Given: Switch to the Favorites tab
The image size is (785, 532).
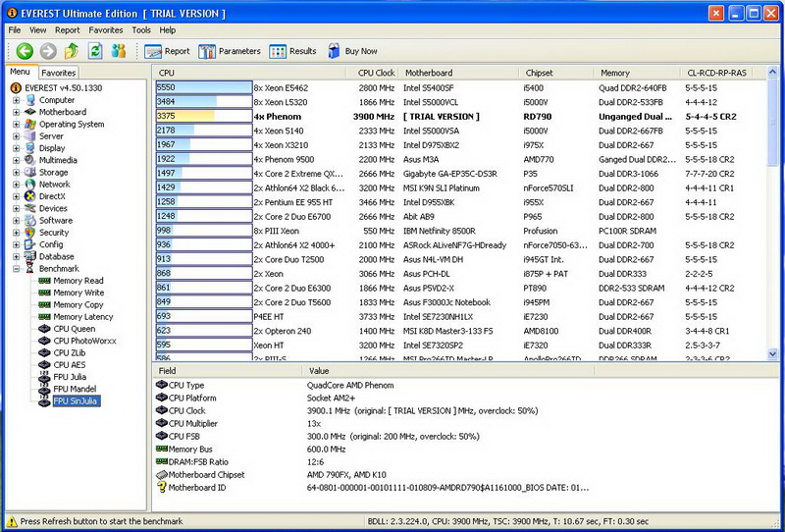Looking at the screenshot, I should point(58,73).
